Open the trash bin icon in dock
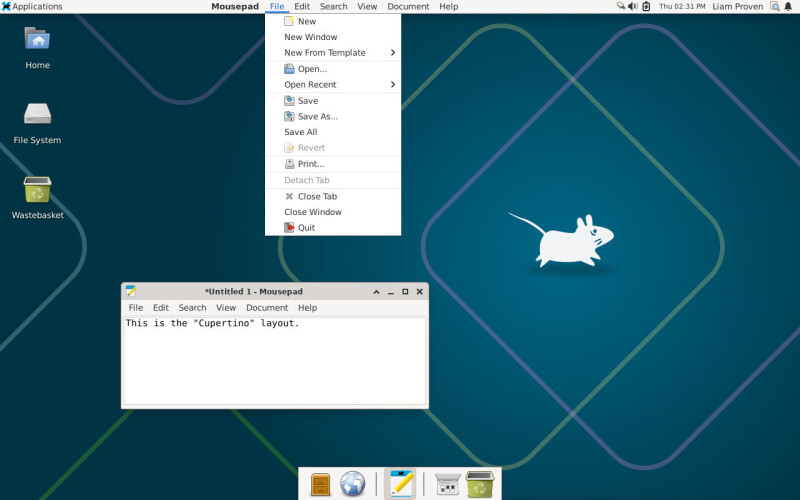The height and width of the screenshot is (500, 800). [480, 484]
